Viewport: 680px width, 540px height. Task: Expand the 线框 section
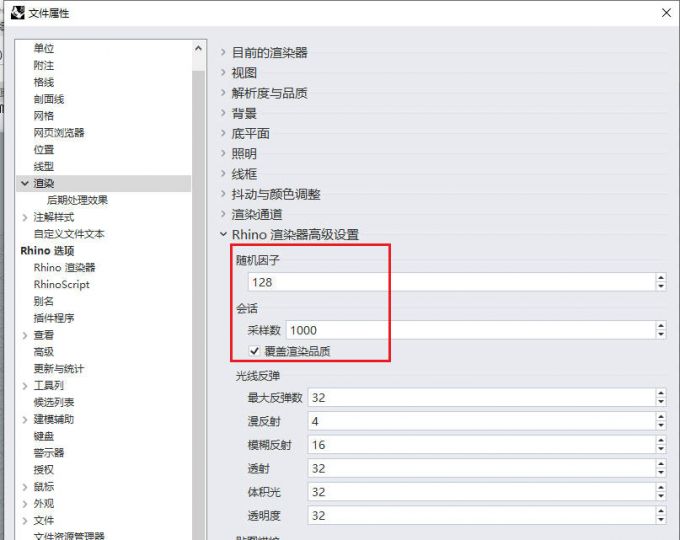(x=223, y=174)
